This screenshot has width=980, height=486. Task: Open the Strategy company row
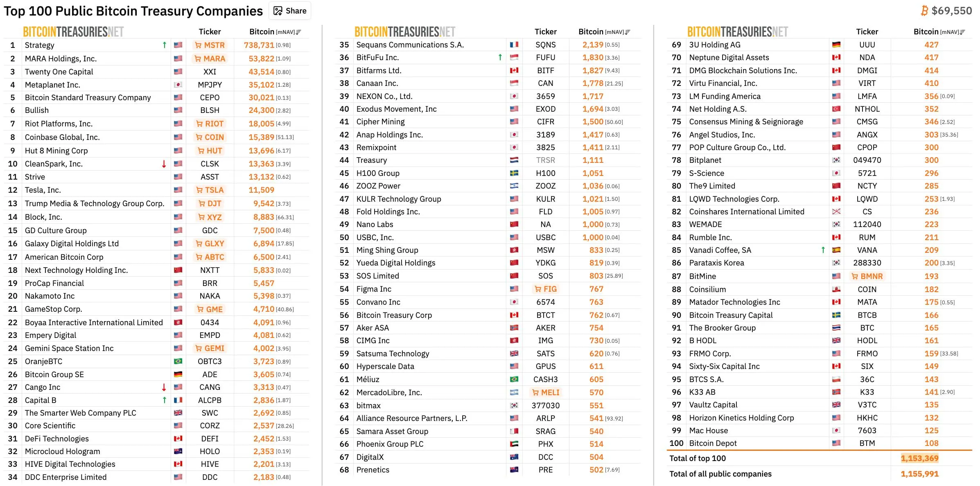(x=39, y=45)
